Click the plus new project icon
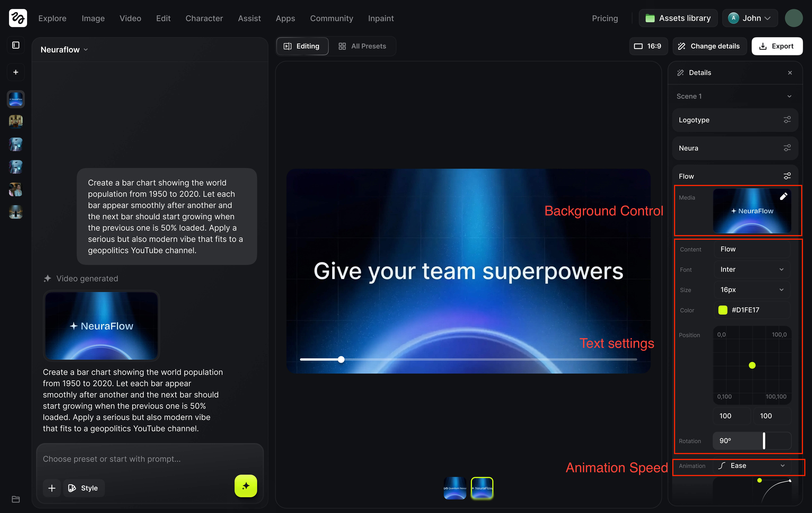 point(16,72)
